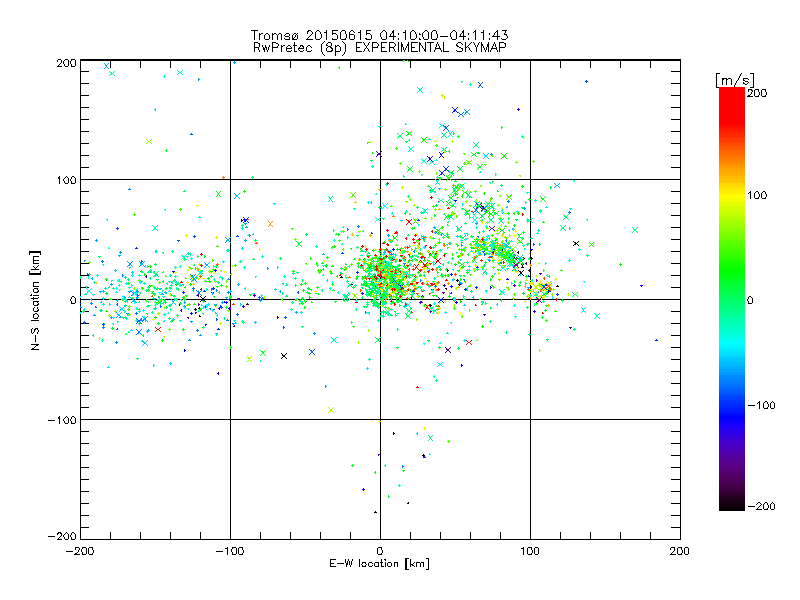Click the y-axis tick label '-200'
This screenshot has width=800, height=600.
tap(62, 537)
